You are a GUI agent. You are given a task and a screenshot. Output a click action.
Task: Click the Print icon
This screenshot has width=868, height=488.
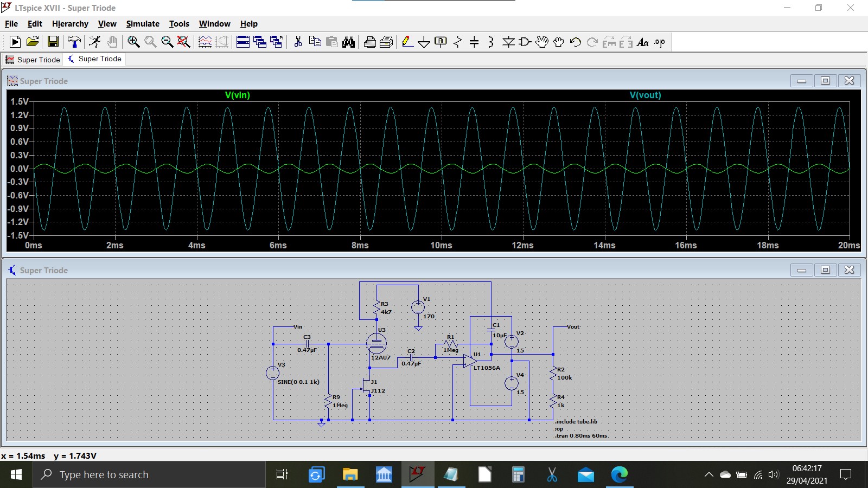[x=370, y=42]
